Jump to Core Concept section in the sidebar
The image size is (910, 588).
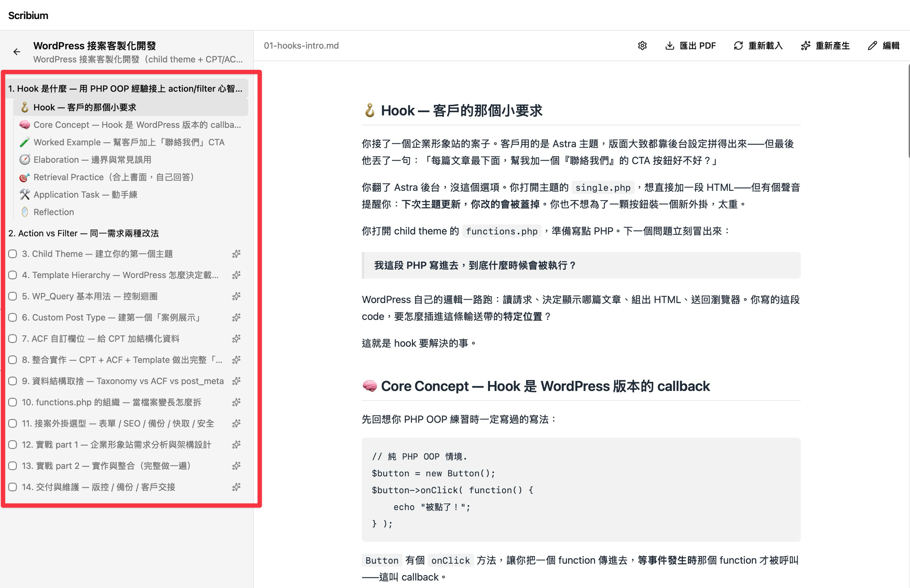(x=131, y=125)
